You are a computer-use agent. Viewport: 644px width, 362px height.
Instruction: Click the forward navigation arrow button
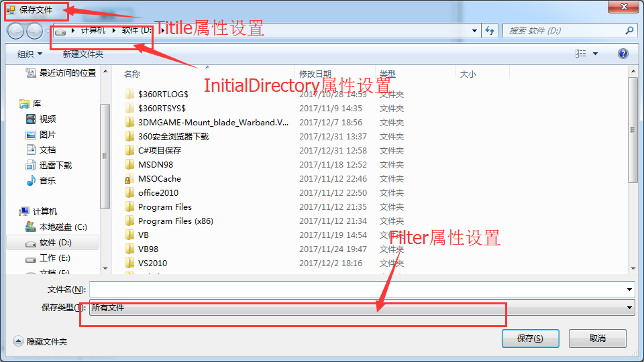[34, 32]
